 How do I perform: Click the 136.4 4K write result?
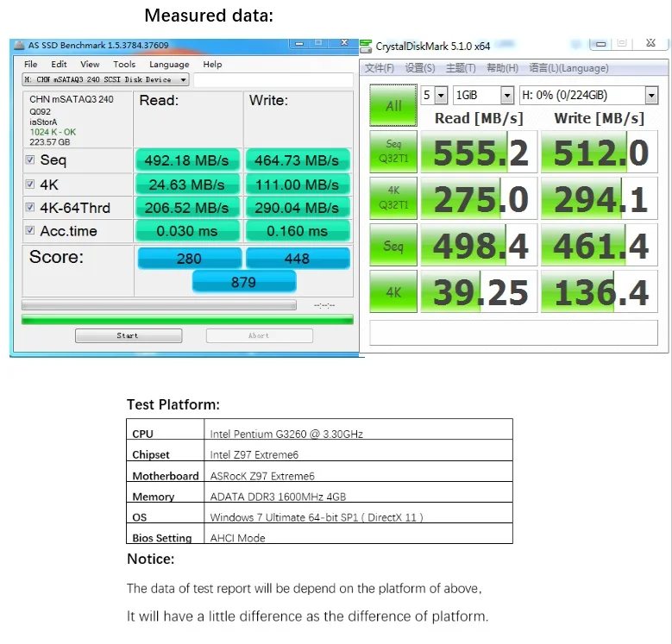[x=600, y=291]
